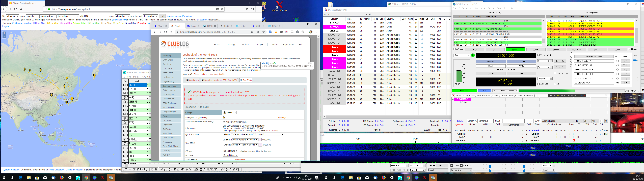The image size is (644, 181).
Task: Click the orange W extension icon in Chrome
Action: coord(276,32)
